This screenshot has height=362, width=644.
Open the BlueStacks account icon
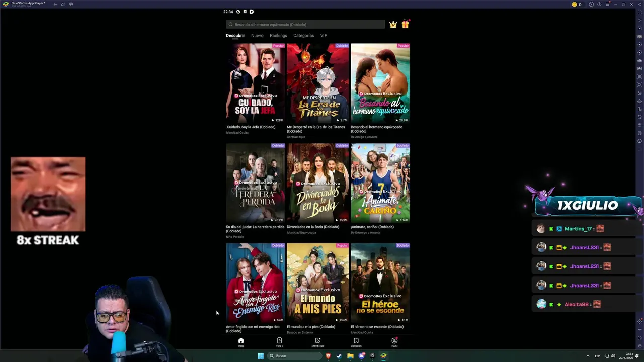coord(591,4)
